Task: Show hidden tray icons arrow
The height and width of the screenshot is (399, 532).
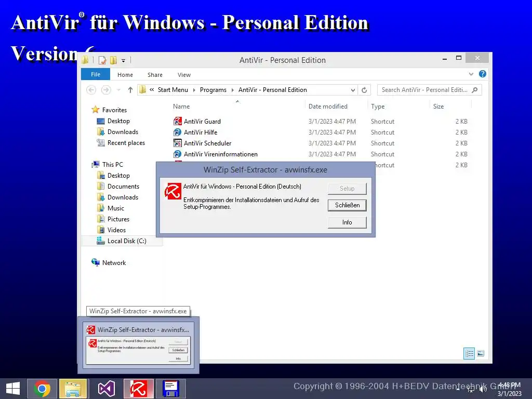Action: pos(458,389)
